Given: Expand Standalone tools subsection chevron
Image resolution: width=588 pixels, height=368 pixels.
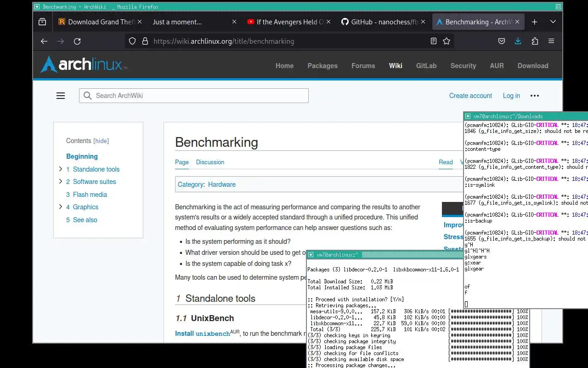Looking at the screenshot, I should pos(61,169).
